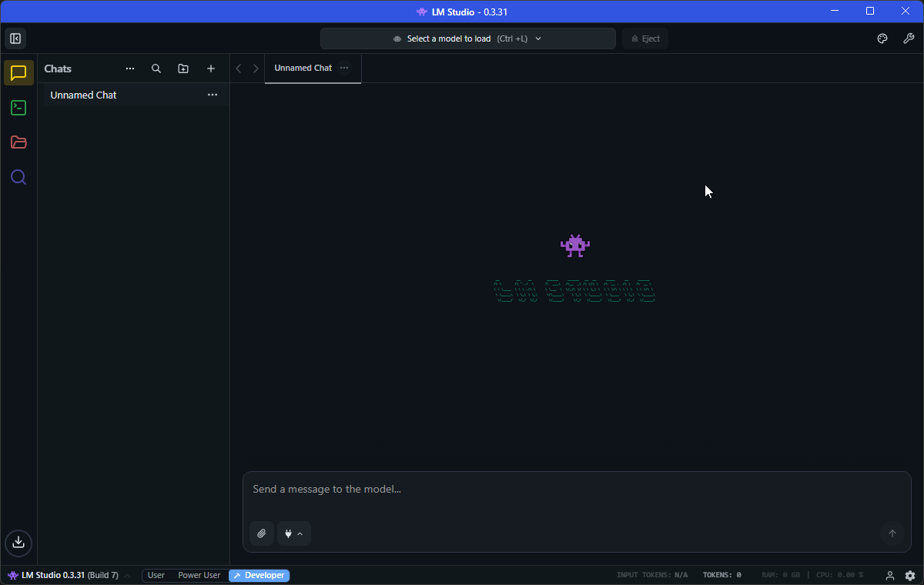Click the RAM usage readout
This screenshot has height=585, width=924.
tap(781, 576)
